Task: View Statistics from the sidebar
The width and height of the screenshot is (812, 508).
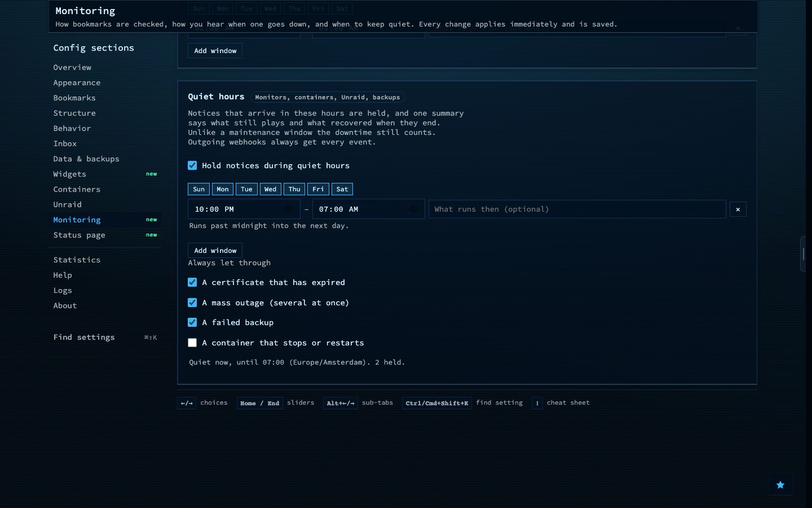Action: [x=105, y=260]
